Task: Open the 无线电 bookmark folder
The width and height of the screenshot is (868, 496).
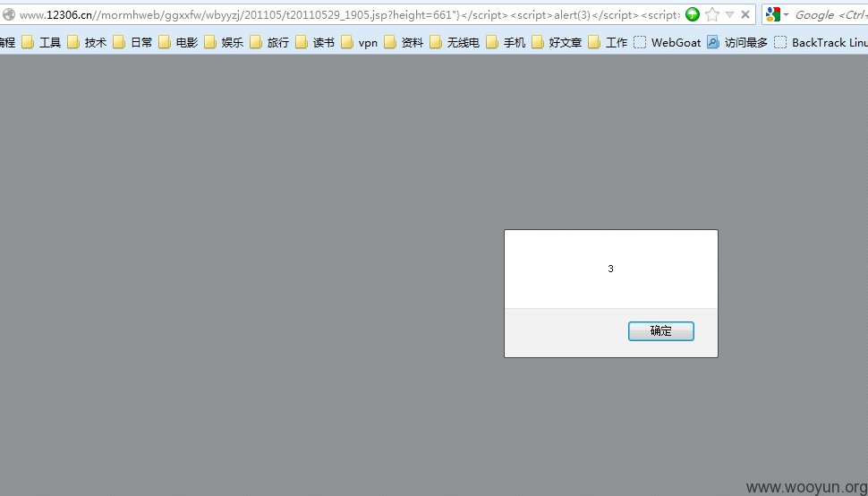Action: [455, 42]
